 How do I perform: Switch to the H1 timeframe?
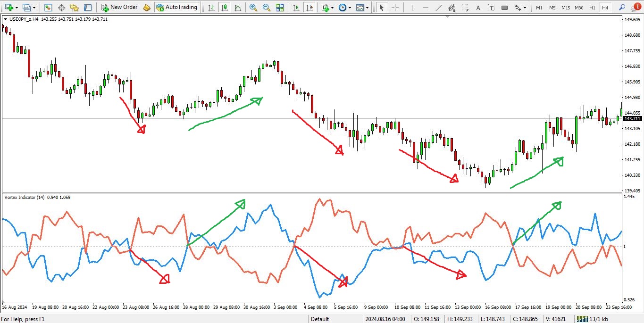click(592, 8)
